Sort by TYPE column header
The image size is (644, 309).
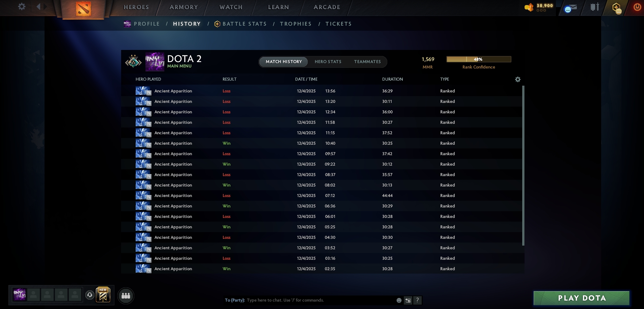click(x=445, y=79)
